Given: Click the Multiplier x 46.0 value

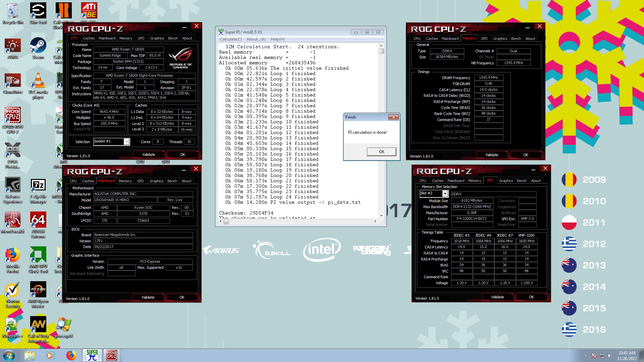Looking at the screenshot, I should pos(109,118).
